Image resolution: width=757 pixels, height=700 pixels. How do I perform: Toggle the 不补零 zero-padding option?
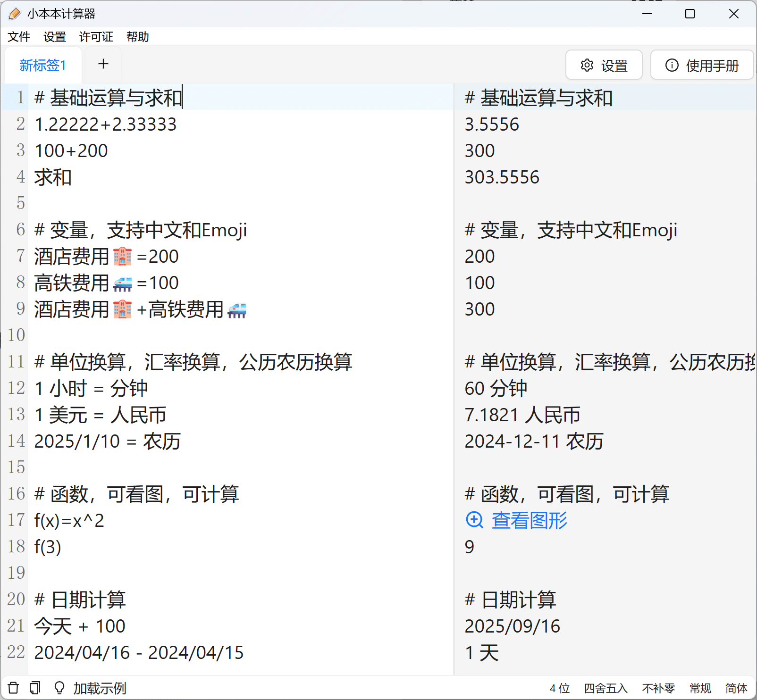tap(658, 688)
